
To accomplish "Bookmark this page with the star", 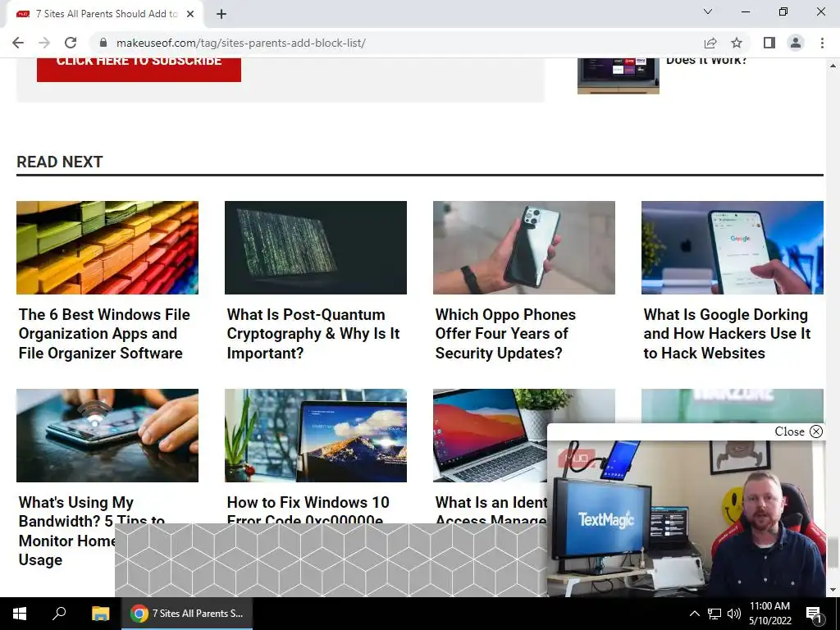I will 737,43.
